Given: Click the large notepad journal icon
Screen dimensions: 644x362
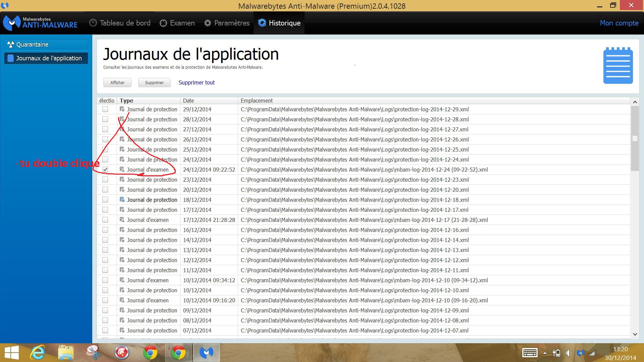Looking at the screenshot, I should (x=618, y=66).
